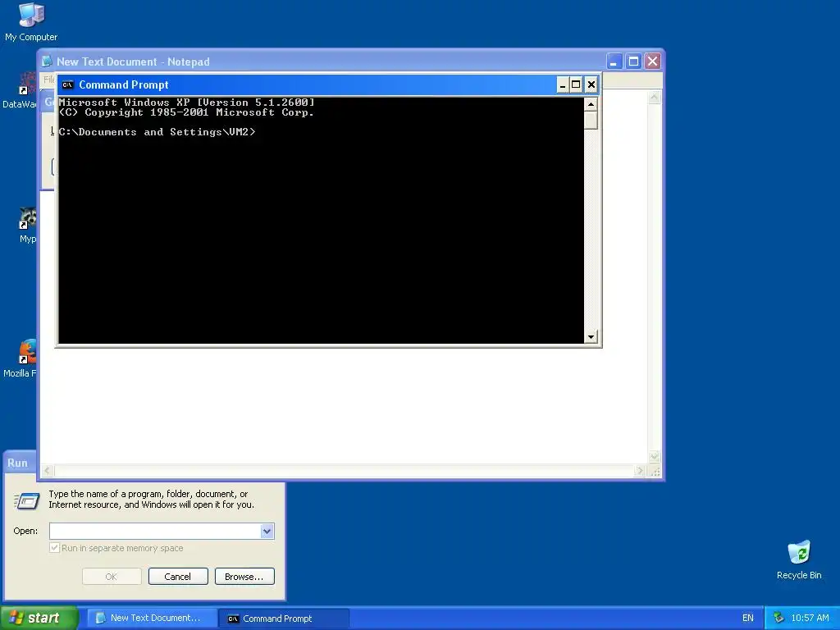Minimize the Command Prompt window

[x=563, y=84]
